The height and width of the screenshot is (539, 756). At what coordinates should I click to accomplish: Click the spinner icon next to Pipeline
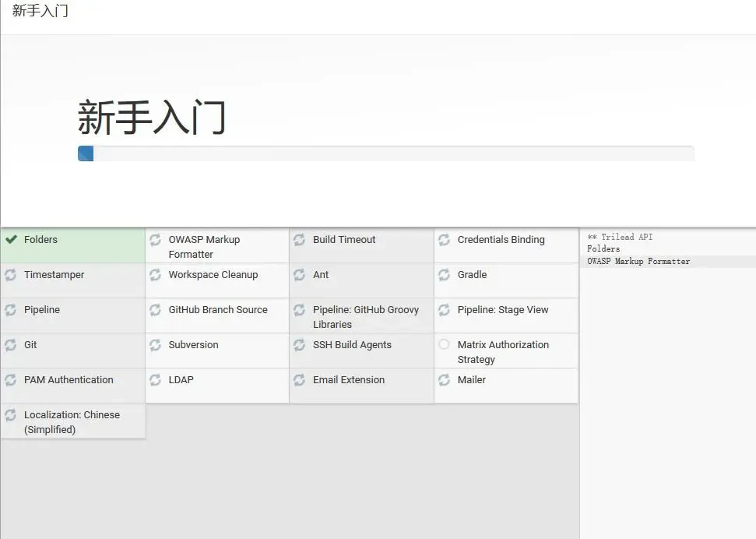(10, 309)
